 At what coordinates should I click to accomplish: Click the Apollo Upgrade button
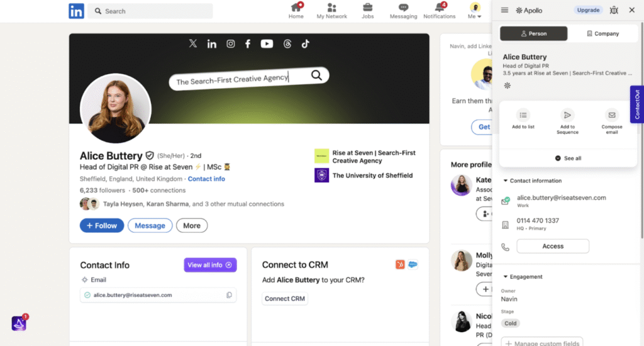[588, 10]
